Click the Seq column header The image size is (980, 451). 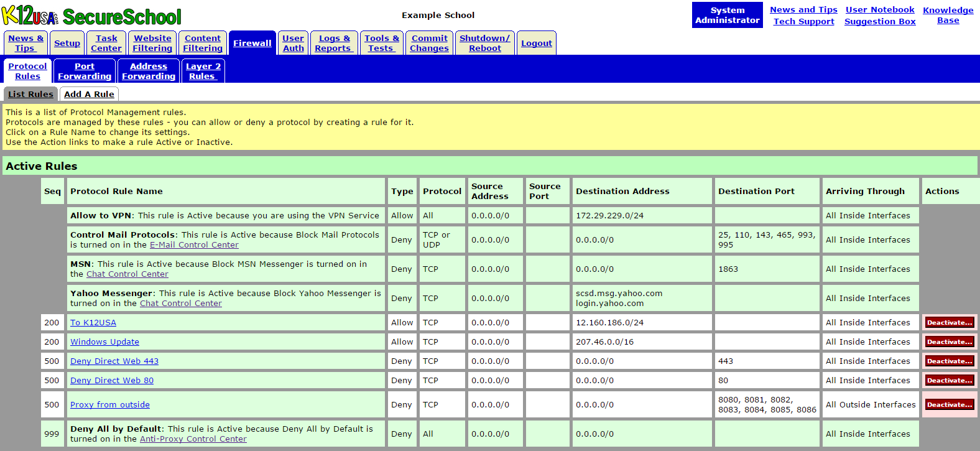point(53,192)
